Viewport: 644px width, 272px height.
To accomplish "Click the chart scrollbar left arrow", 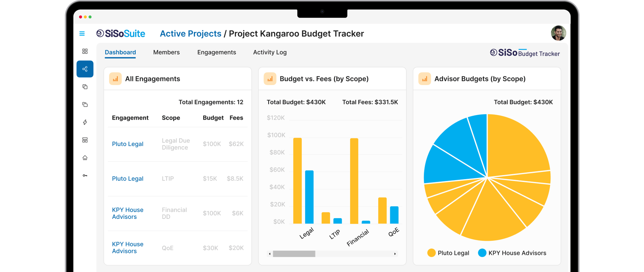I will (270, 254).
